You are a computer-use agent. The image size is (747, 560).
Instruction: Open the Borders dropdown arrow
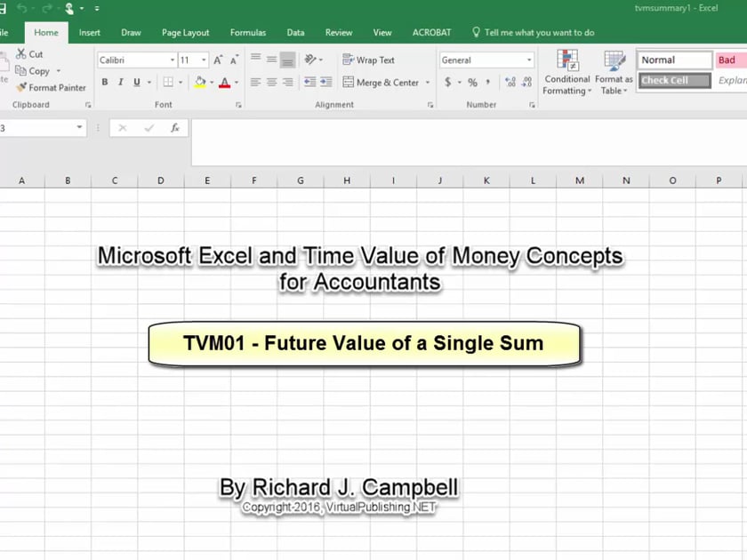point(181,82)
